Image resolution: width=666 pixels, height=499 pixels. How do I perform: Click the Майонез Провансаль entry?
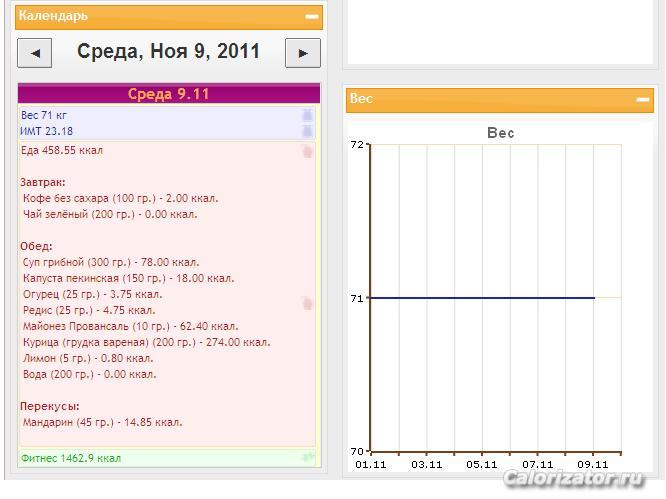click(130, 326)
